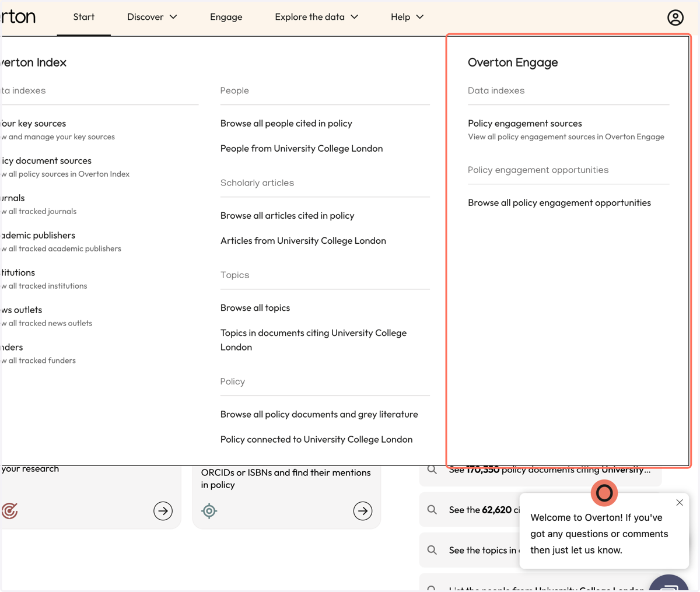This screenshot has height=592, width=700.
Task: Open Your key sources link
Action: pyautogui.click(x=33, y=123)
